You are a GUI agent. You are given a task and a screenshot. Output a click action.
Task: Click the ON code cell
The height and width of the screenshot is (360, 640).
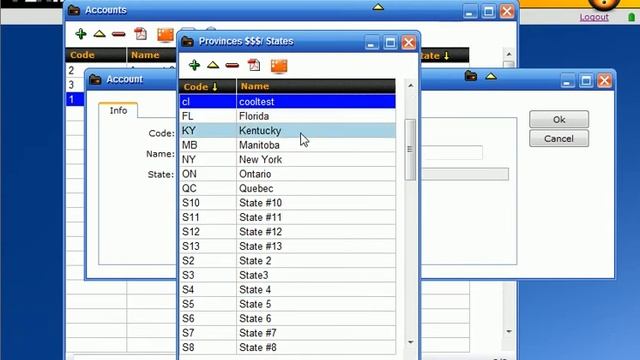(x=207, y=174)
